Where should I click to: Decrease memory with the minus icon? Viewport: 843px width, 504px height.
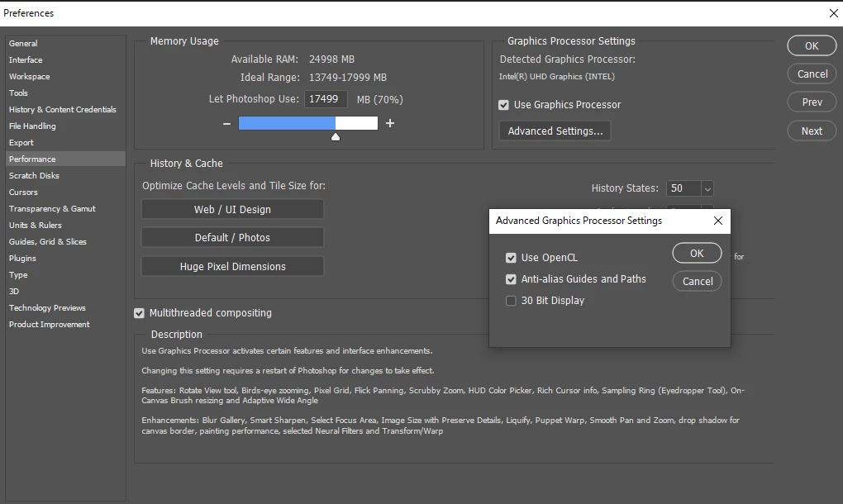pyautogui.click(x=227, y=124)
